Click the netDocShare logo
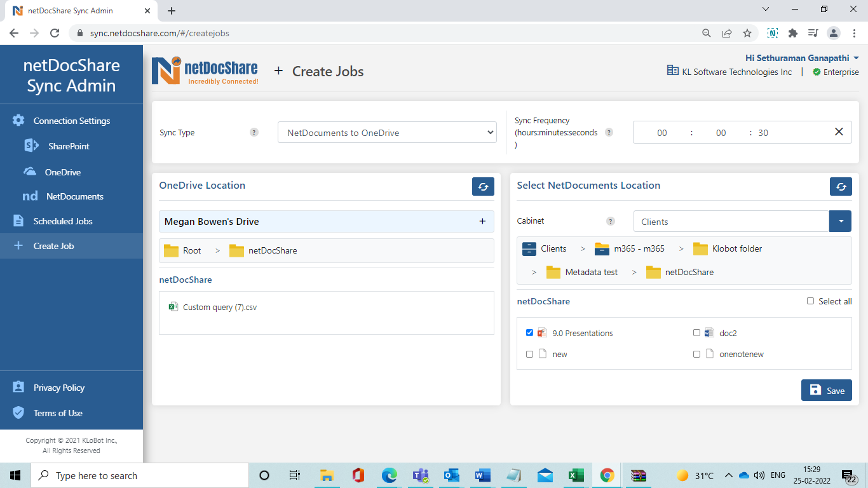The height and width of the screenshot is (488, 868). [205, 71]
